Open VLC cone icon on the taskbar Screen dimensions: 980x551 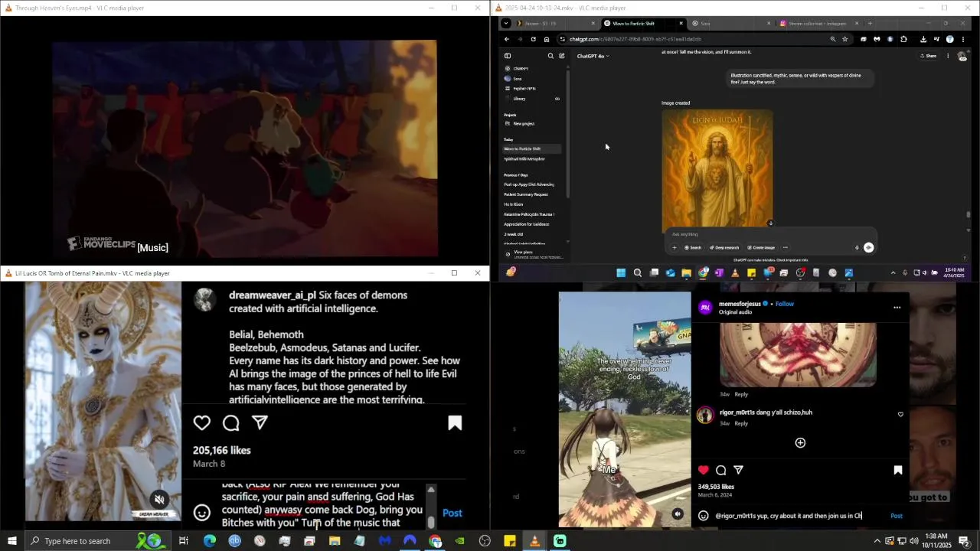pos(534,541)
